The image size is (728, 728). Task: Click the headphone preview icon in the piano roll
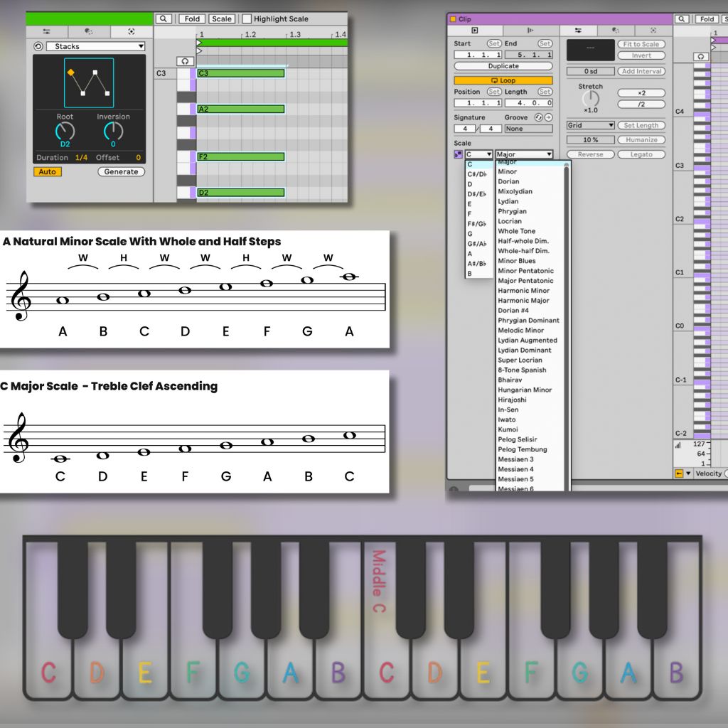185,61
